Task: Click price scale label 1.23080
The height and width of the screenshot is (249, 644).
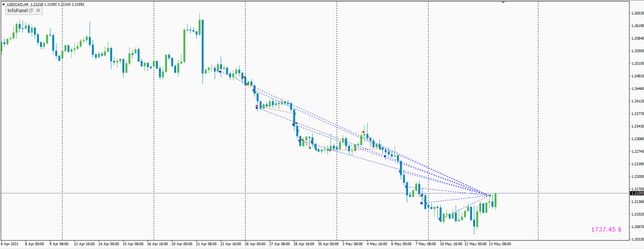Action: (637, 139)
